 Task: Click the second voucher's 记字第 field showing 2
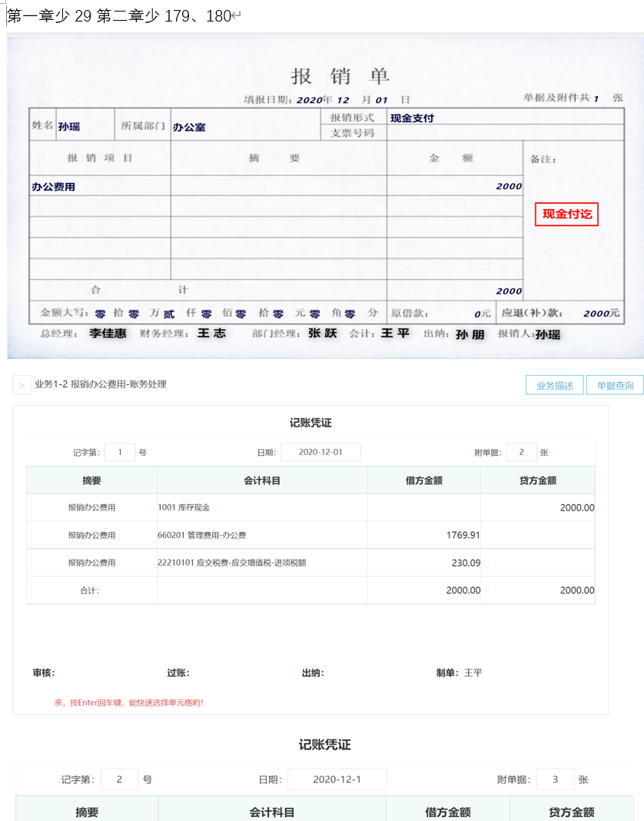119,779
